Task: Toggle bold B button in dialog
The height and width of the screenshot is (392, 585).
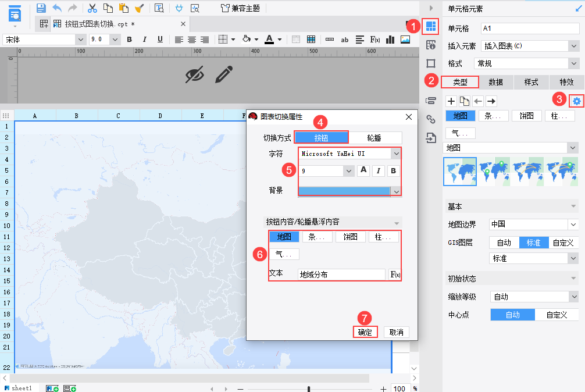Action: tap(393, 171)
